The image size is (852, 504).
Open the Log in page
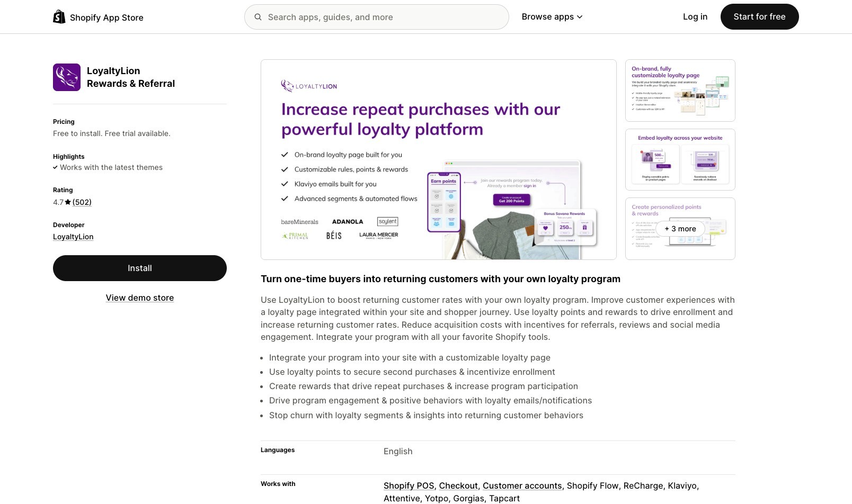click(695, 17)
